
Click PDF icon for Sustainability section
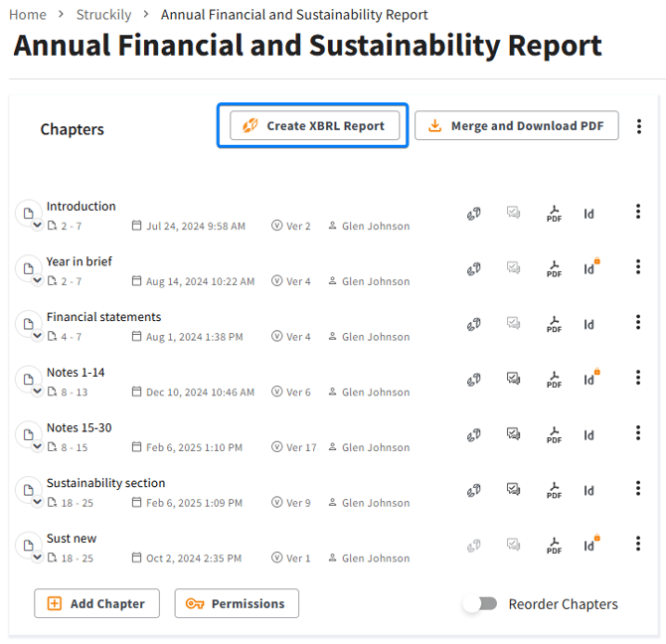tap(554, 490)
